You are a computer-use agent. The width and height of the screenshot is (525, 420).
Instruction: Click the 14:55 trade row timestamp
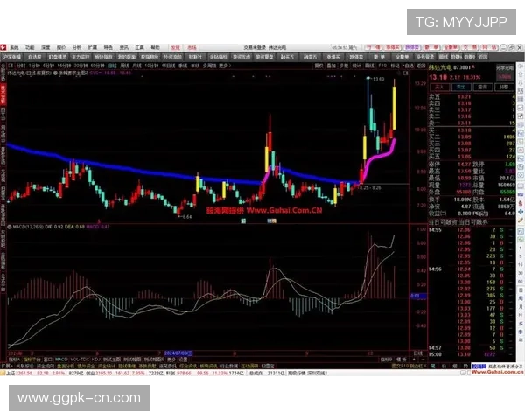(x=435, y=230)
